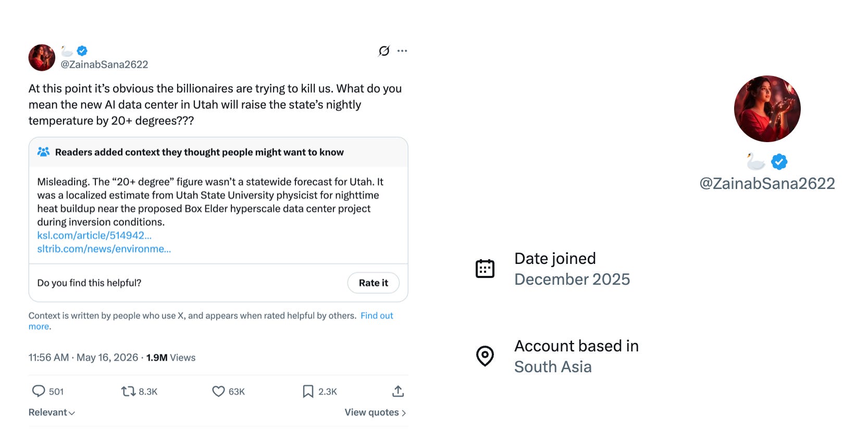Viewport: 868px width, 430px height.
Task: Open the sltrib.com news link
Action: coord(104,249)
